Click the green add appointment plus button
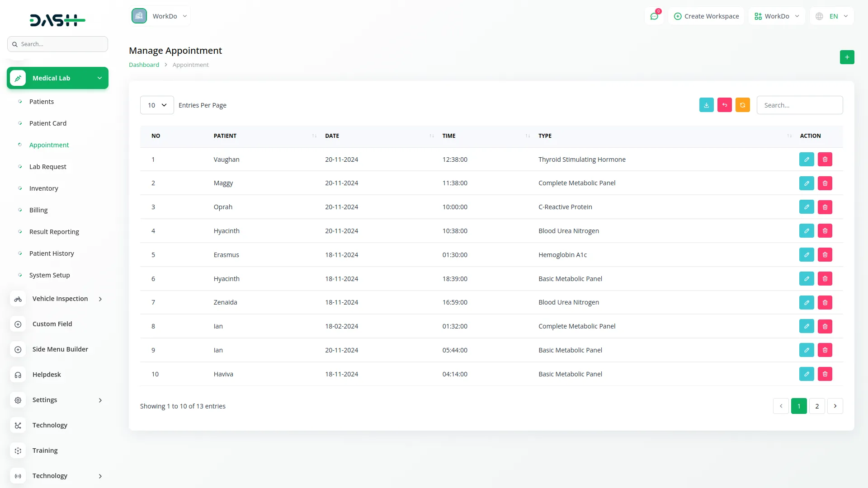 coord(847,57)
